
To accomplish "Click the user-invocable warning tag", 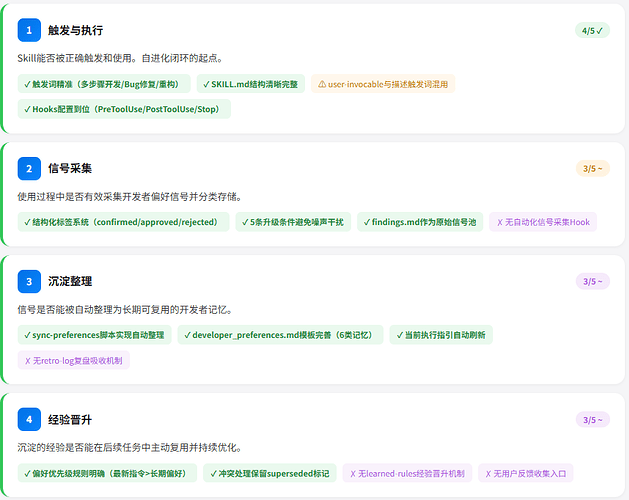I will [x=383, y=84].
